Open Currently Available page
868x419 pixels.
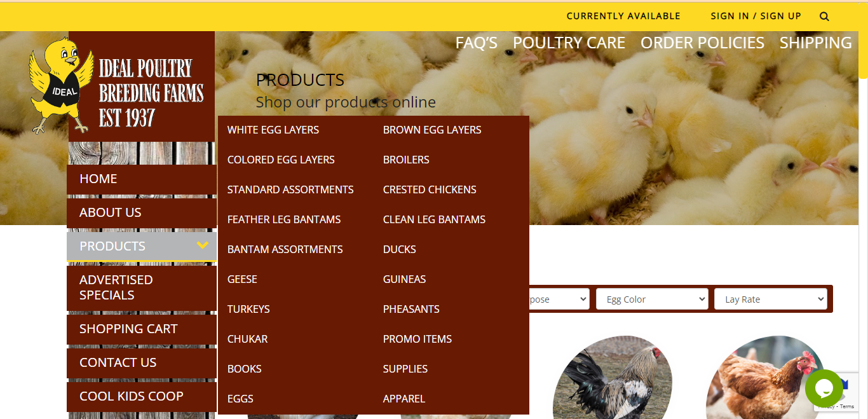(623, 16)
